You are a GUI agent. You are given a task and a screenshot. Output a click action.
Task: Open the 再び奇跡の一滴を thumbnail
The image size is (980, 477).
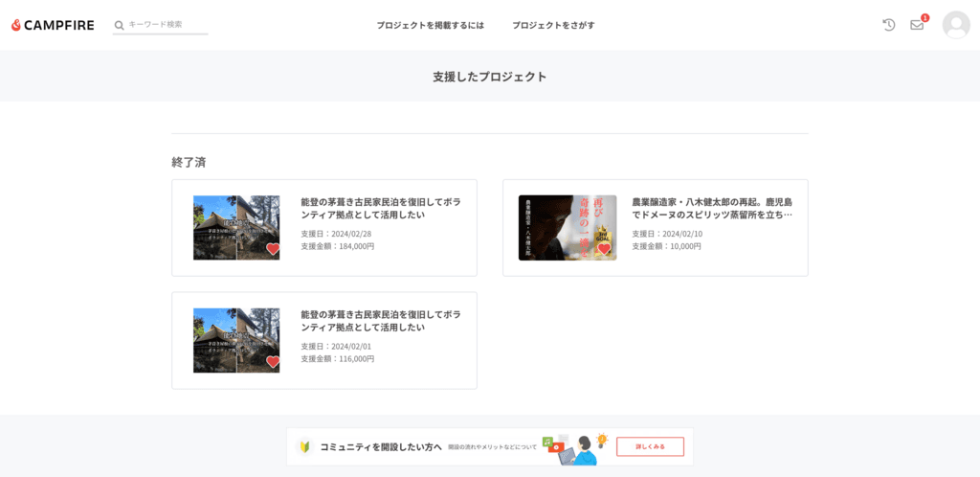[568, 228]
